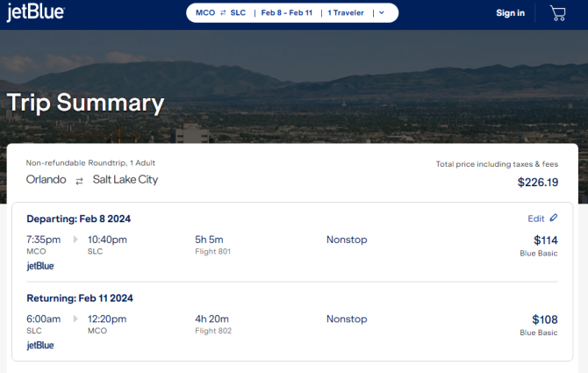588x373 pixels.
Task: Click the $114 Blue Basic departing fare
Action: point(539,246)
